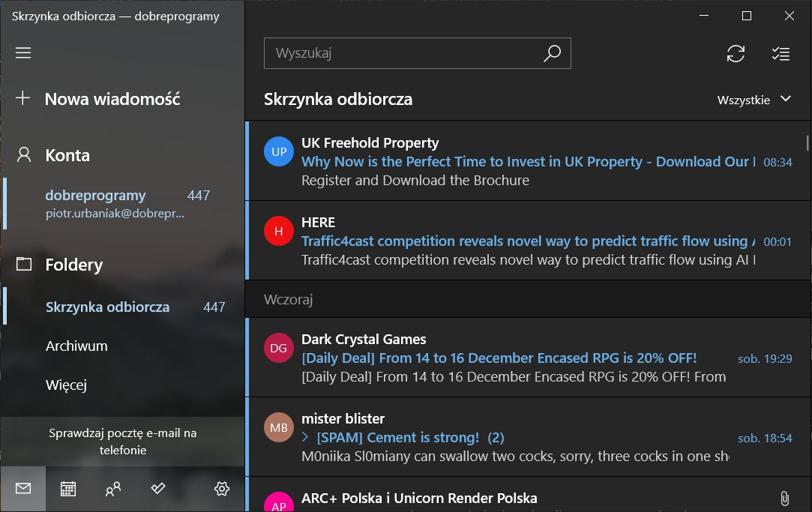Type in the Wyszukaj search field
Image resolution: width=812 pixels, height=512 pixels.
pyautogui.click(x=405, y=53)
